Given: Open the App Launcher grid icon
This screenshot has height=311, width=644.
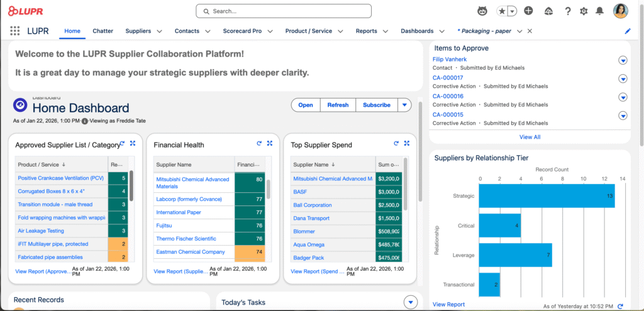Looking at the screenshot, I should (x=15, y=31).
